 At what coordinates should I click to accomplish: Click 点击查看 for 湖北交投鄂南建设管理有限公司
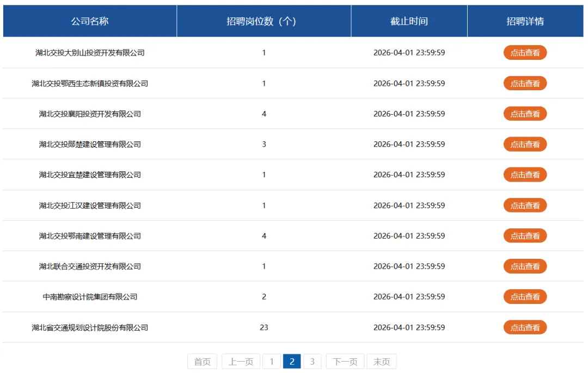point(525,235)
